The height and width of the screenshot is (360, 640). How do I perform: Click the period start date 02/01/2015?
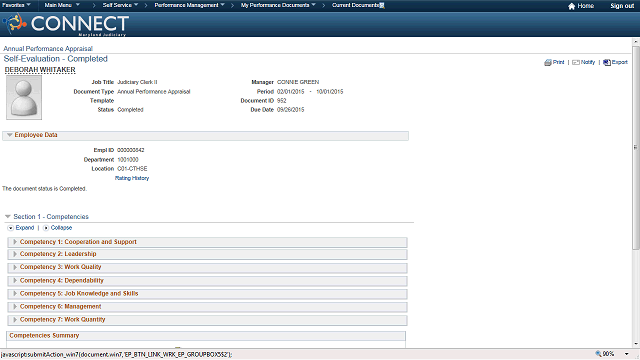(291, 92)
